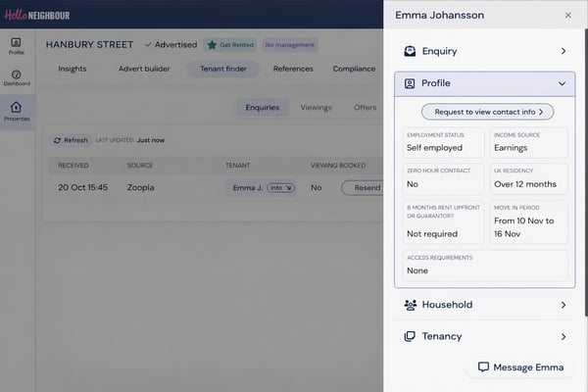
Task: Click the Get Rented badge
Action: click(x=230, y=45)
